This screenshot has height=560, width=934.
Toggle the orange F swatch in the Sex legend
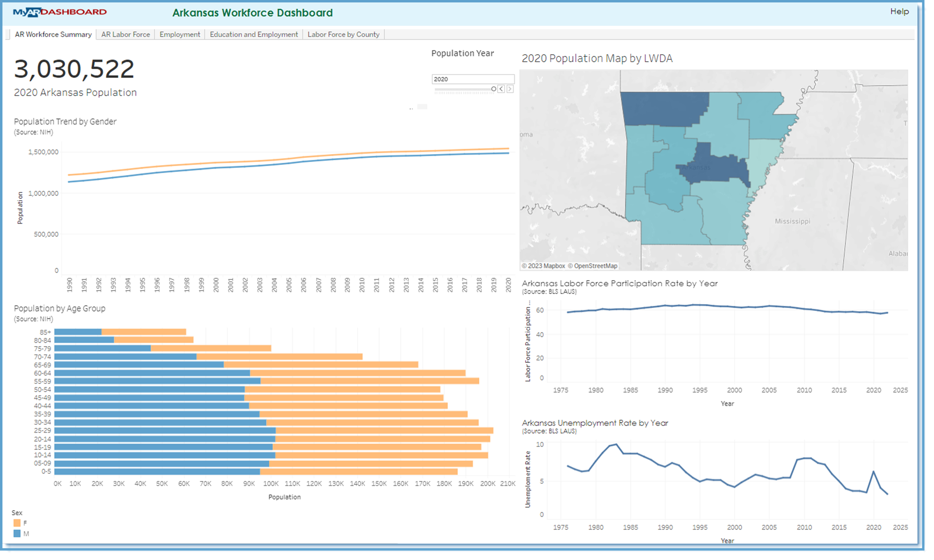(x=17, y=523)
